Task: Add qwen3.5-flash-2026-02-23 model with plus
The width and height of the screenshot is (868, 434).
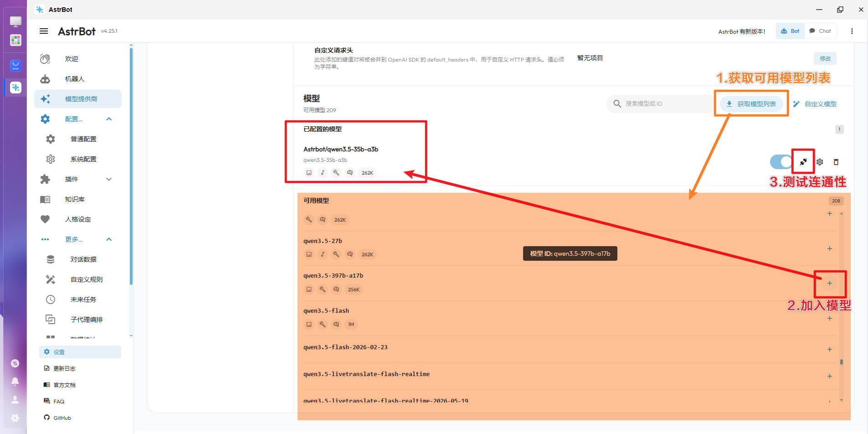Action: point(830,349)
